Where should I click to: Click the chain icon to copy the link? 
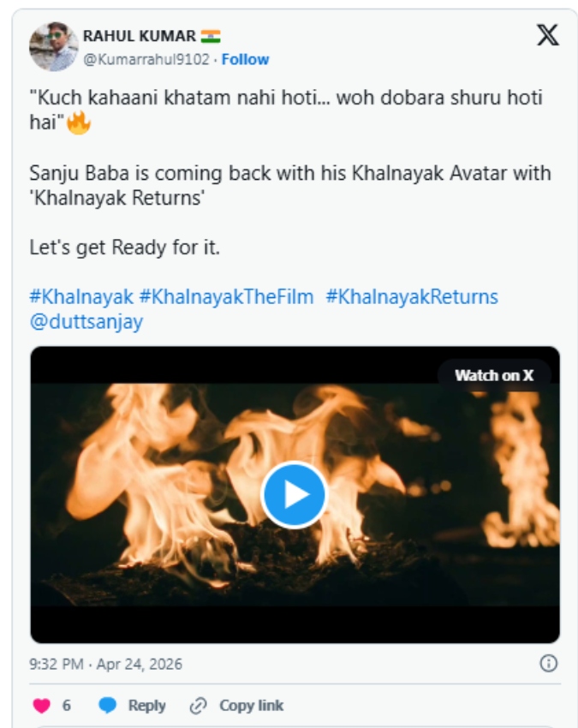tap(199, 706)
